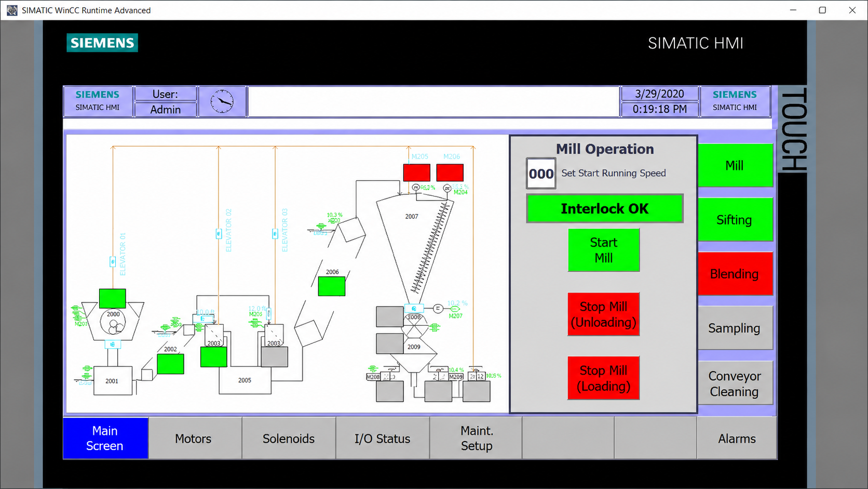The width and height of the screenshot is (868, 489).
Task: Switch to the Motors tab
Action: click(195, 438)
